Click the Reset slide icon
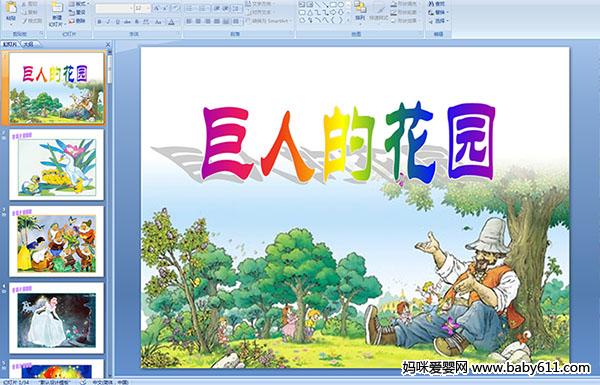 point(78,12)
